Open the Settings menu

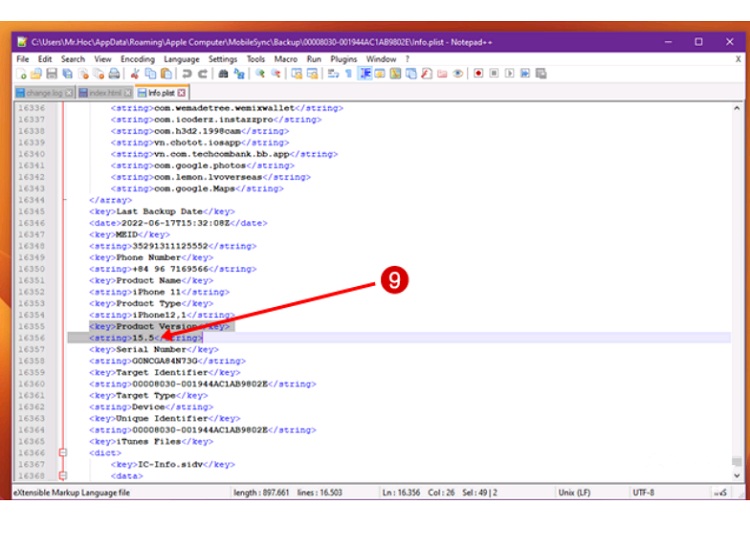click(x=222, y=59)
